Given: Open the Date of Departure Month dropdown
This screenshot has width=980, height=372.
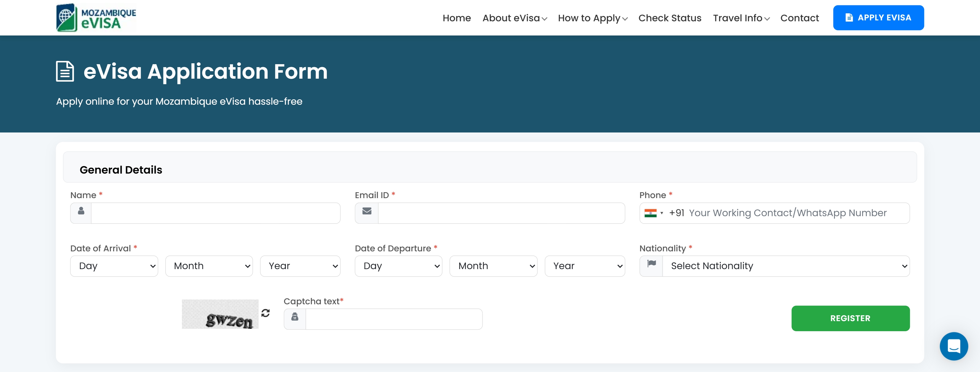Looking at the screenshot, I should (494, 266).
